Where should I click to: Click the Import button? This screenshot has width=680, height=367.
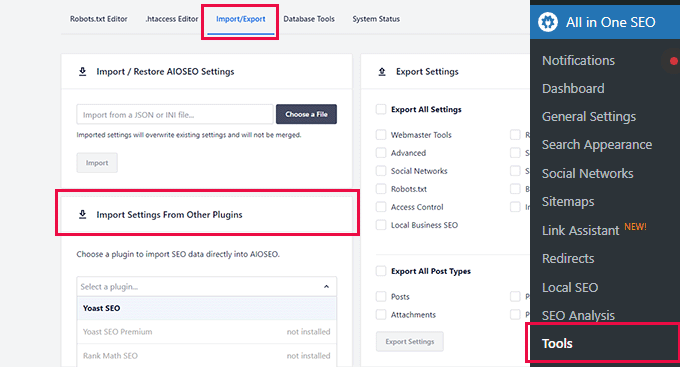[x=97, y=163]
